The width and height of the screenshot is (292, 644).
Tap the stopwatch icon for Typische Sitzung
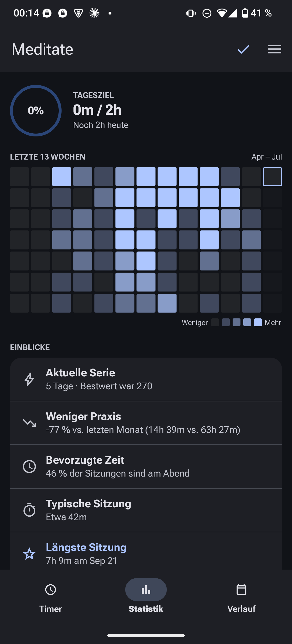30,510
